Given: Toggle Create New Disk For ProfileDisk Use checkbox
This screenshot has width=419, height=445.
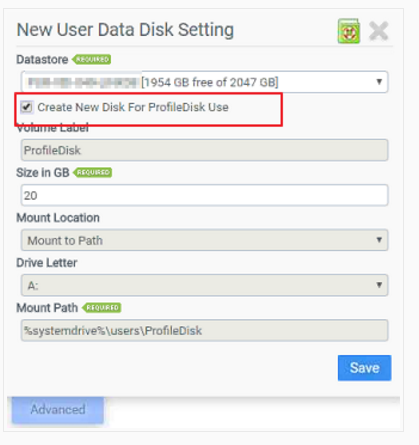Looking at the screenshot, I should 26,107.
